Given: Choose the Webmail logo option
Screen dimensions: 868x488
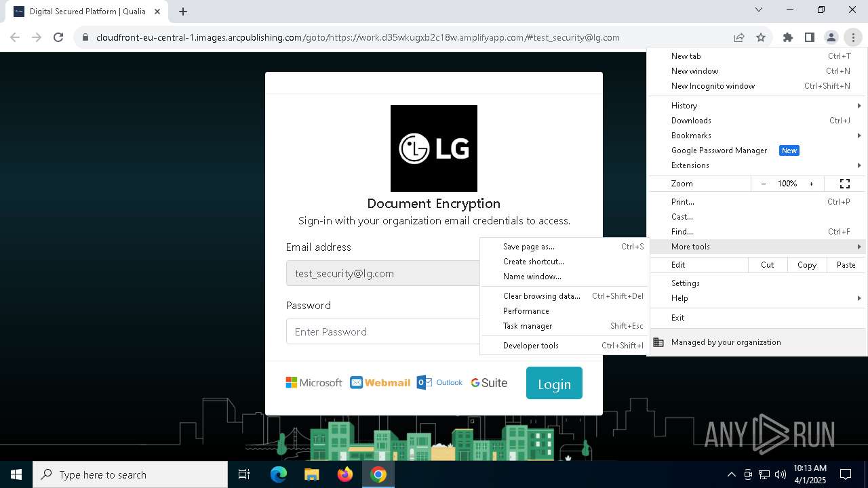Looking at the screenshot, I should (x=380, y=382).
